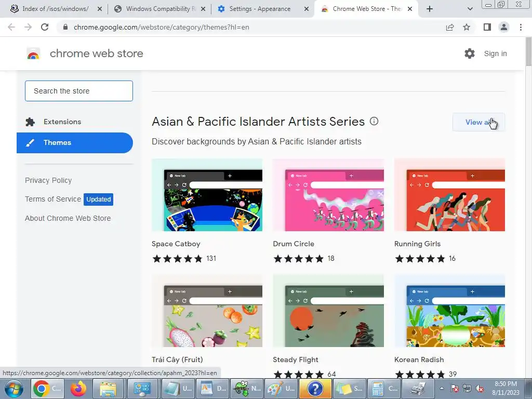This screenshot has width=532, height=399.
Task: Click Korean Radish title text
Action: pos(419,360)
